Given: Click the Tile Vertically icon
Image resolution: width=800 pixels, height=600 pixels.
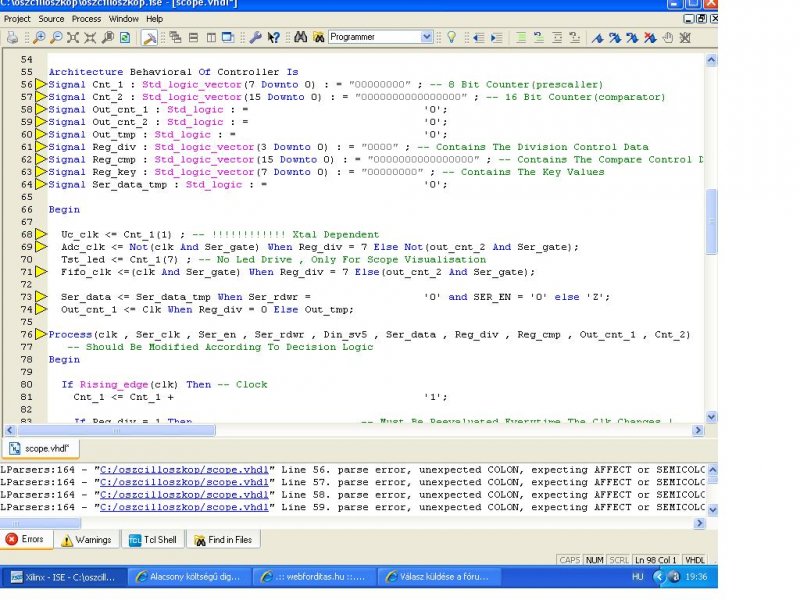Looking at the screenshot, I should pos(211,37).
